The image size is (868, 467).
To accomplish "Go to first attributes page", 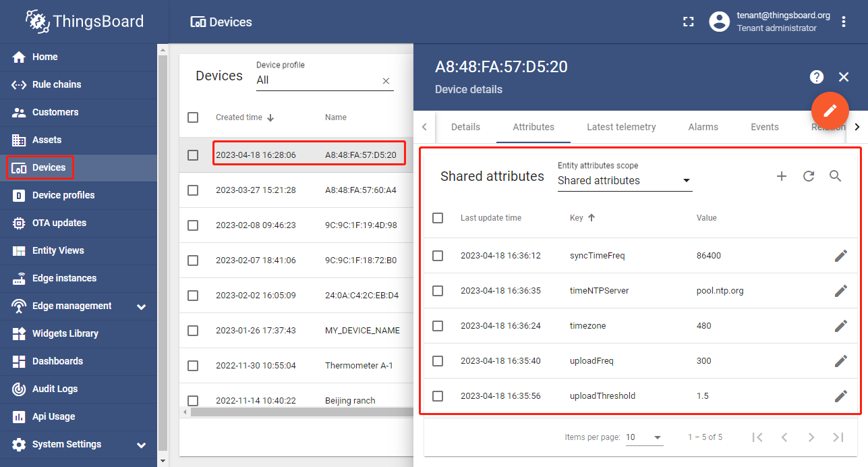I will click(757, 437).
